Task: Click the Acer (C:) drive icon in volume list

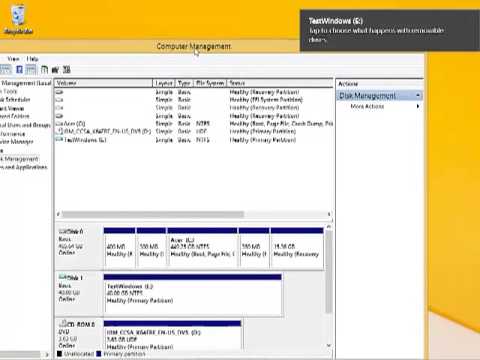Action: click(59, 124)
